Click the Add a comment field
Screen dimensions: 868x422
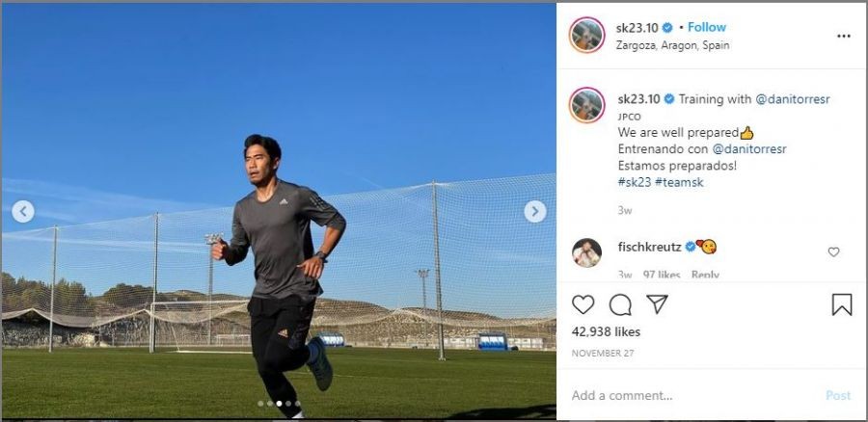[692, 395]
